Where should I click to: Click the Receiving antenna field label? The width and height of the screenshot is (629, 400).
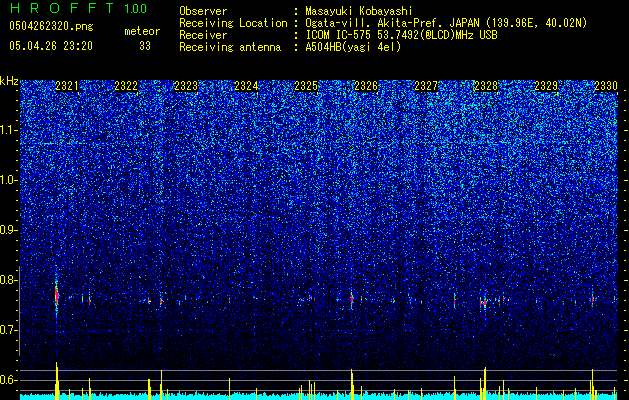click(x=230, y=47)
